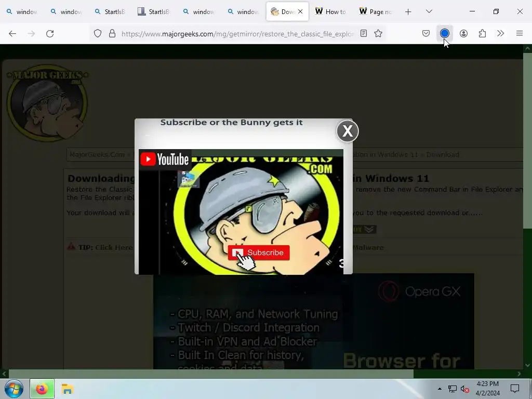Switch to the second 'window' search tab
The width and height of the screenshot is (532, 399).
tap(66, 11)
